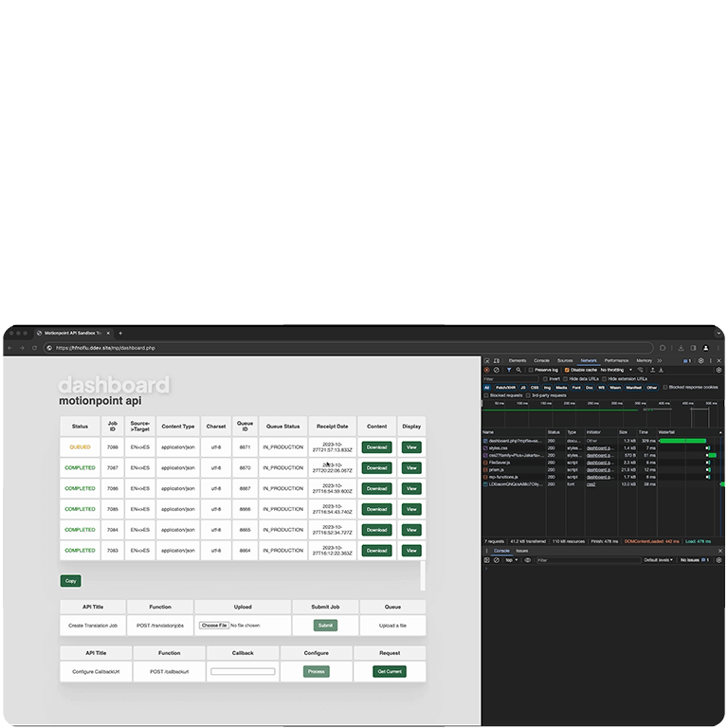The image size is (728, 728).
Task: Click the import HAR upload icon
Action: (652, 370)
